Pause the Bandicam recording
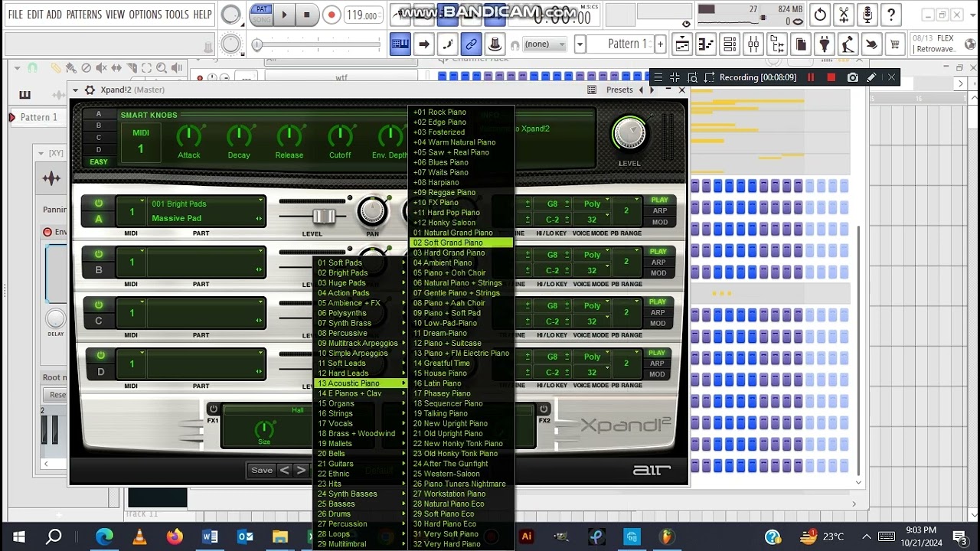Viewport: 980px width, 551px height. [811, 77]
